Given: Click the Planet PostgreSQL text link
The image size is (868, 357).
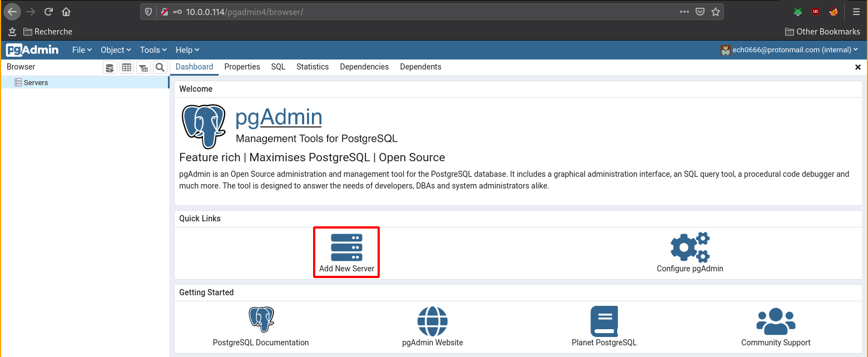Looking at the screenshot, I should [x=604, y=343].
